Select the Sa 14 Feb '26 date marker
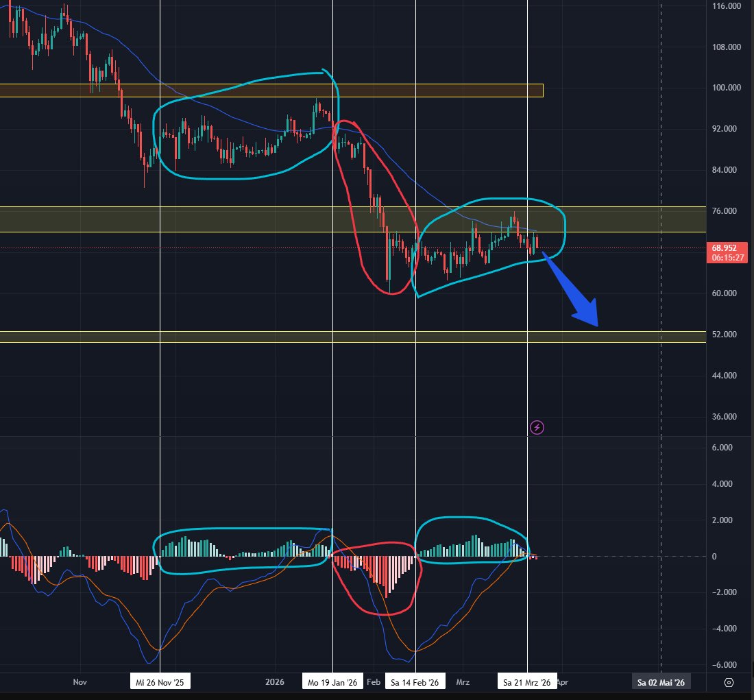This screenshot has width=754, height=700. 415,682
